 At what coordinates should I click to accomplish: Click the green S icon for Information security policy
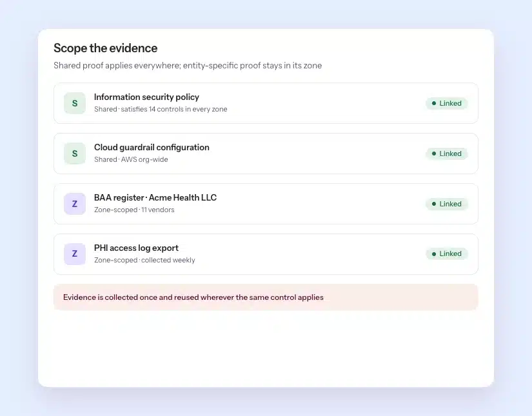(75, 103)
